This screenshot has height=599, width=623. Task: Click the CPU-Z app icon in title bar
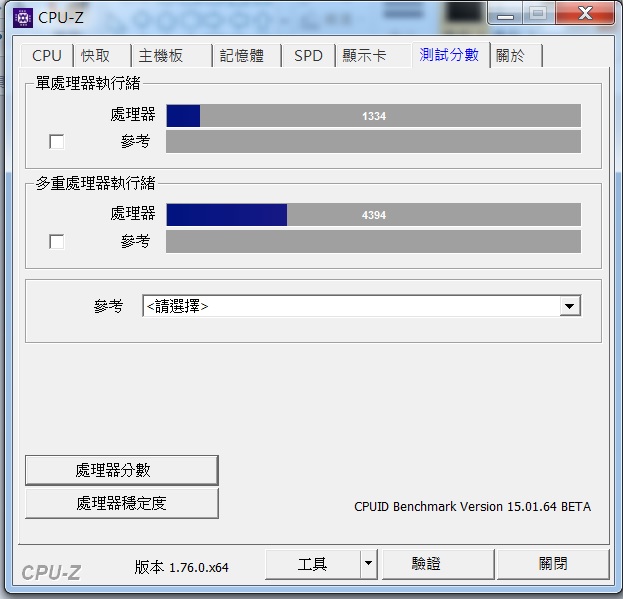(x=23, y=17)
